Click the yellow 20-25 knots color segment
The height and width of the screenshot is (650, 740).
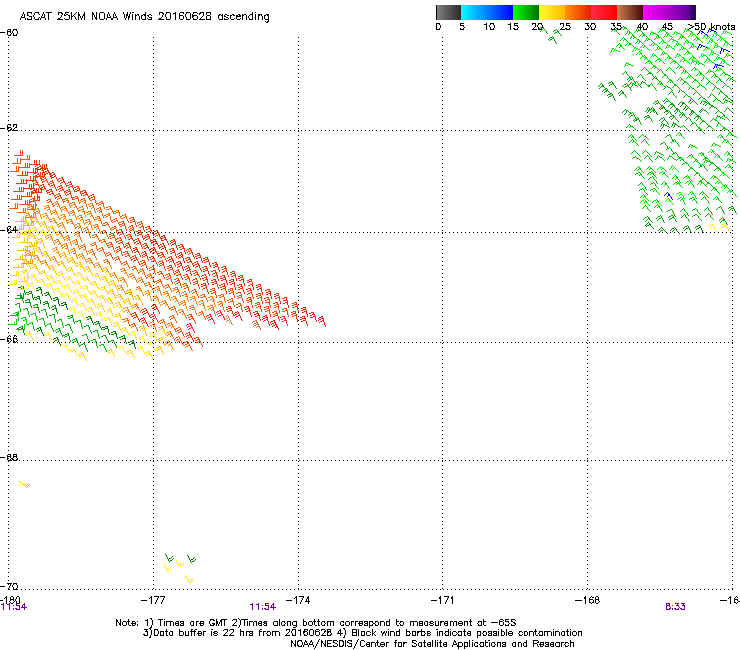pos(552,12)
